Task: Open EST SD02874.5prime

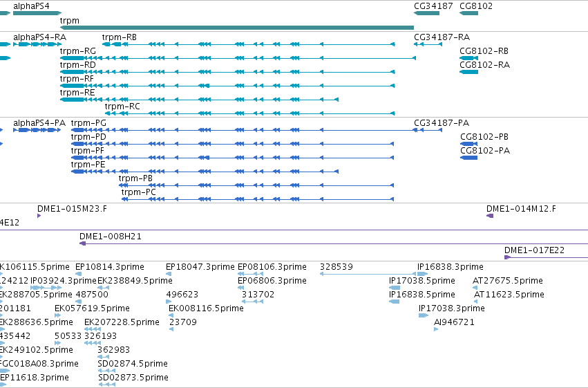Action: point(133,364)
